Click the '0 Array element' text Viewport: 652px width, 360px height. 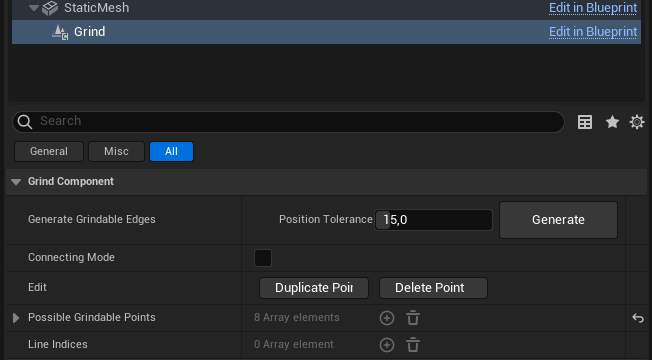click(294, 345)
